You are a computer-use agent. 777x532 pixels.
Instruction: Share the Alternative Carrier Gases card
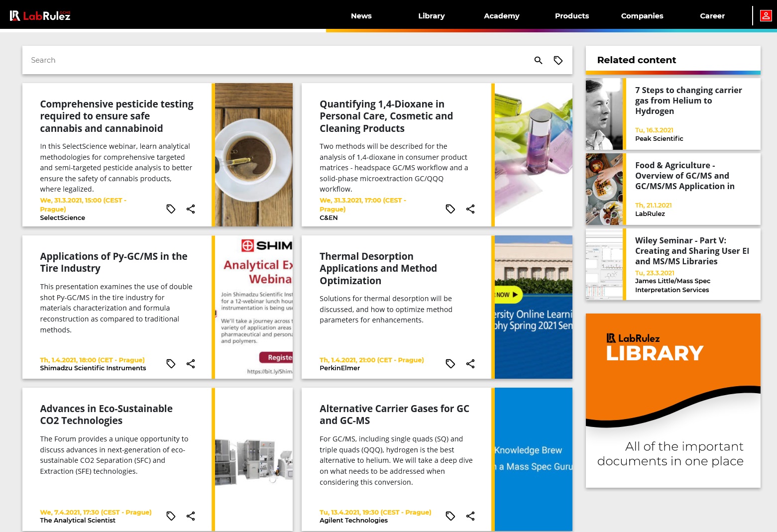pyautogui.click(x=470, y=516)
